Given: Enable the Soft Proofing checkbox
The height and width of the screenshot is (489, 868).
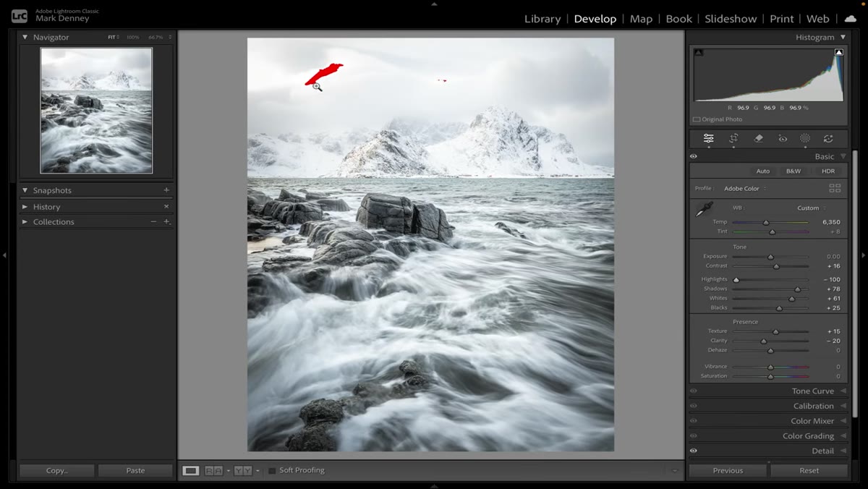Looking at the screenshot, I should 272,470.
